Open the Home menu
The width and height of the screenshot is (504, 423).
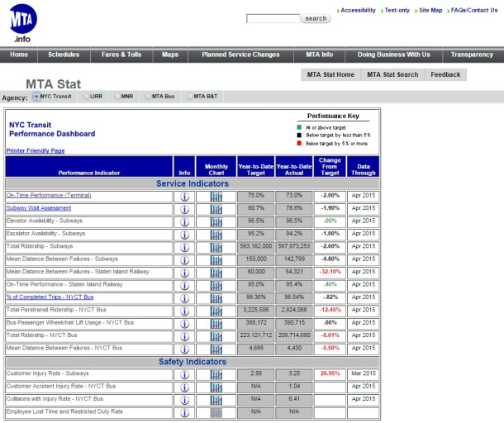click(x=19, y=55)
